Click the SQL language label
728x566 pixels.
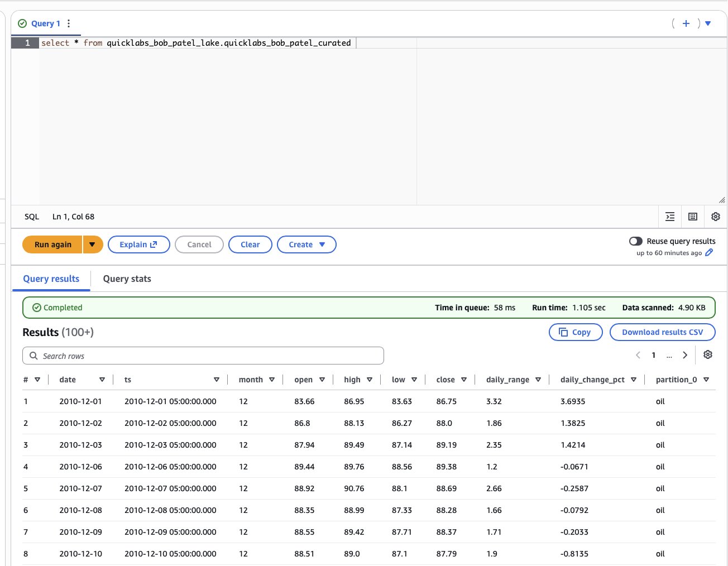coord(32,217)
